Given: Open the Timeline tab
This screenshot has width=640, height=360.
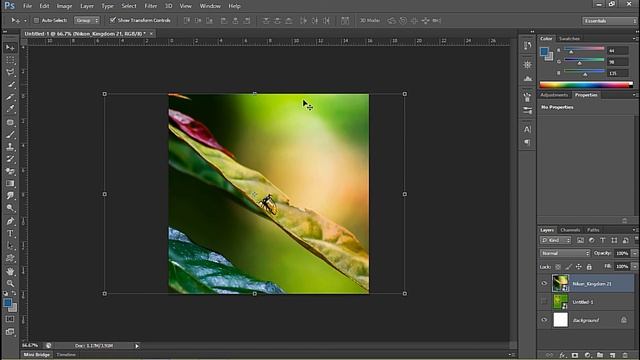Looking at the screenshot, I should tap(66, 355).
